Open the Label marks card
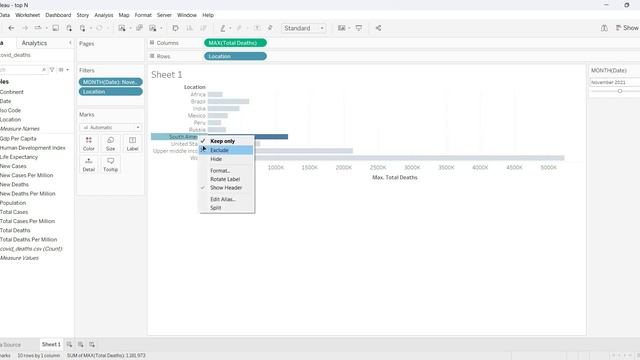The height and width of the screenshot is (360, 640). [x=132, y=144]
